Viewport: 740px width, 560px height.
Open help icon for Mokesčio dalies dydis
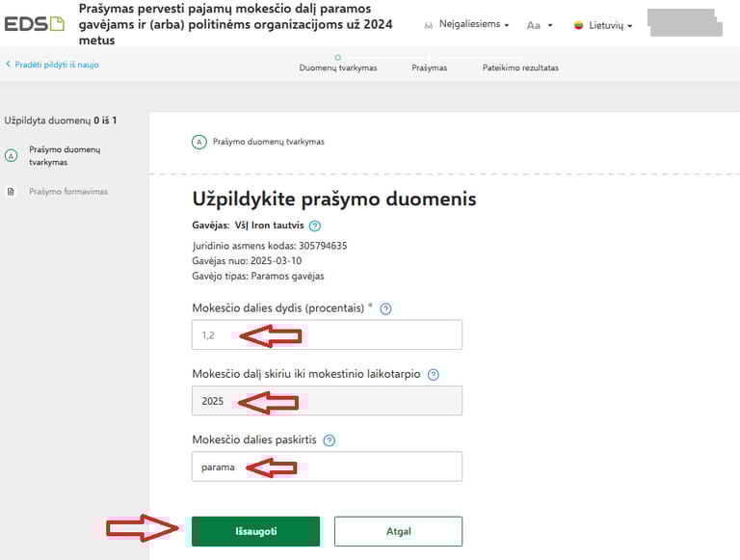click(x=385, y=308)
